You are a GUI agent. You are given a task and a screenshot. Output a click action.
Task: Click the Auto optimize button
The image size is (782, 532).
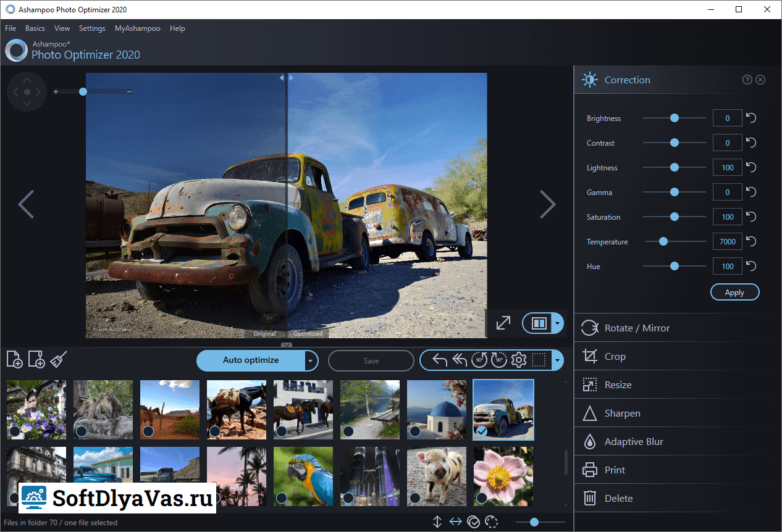(251, 360)
